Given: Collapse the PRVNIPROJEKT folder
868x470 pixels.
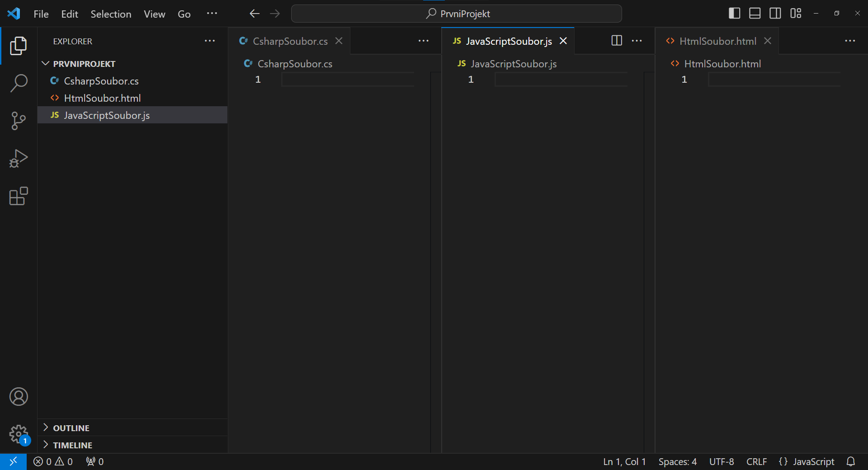Looking at the screenshot, I should coord(45,63).
